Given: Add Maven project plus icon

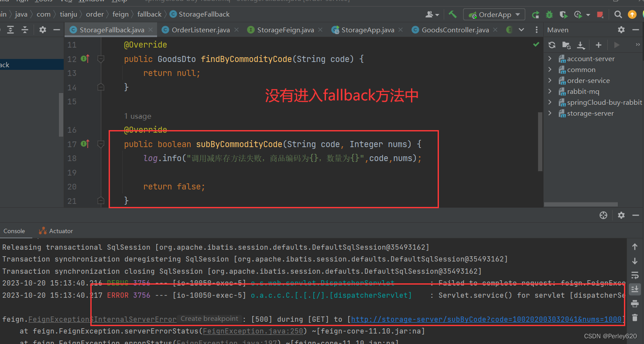Looking at the screenshot, I should pyautogui.click(x=599, y=45).
